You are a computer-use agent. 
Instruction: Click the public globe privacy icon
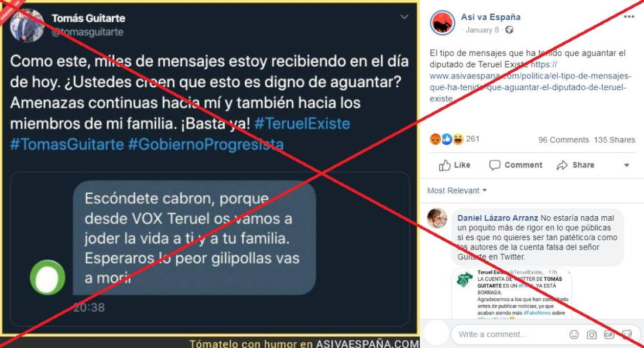pos(509,30)
